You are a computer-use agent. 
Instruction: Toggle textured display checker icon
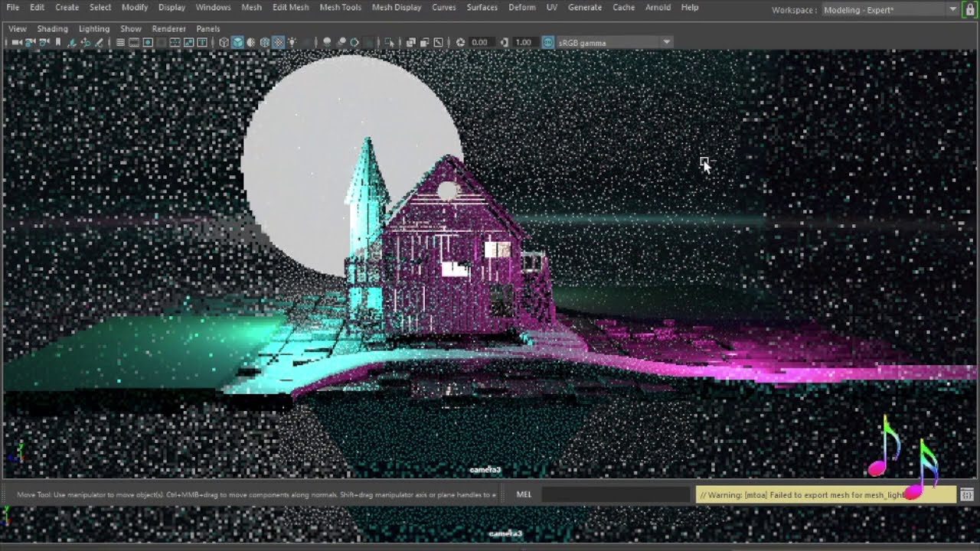(278, 43)
